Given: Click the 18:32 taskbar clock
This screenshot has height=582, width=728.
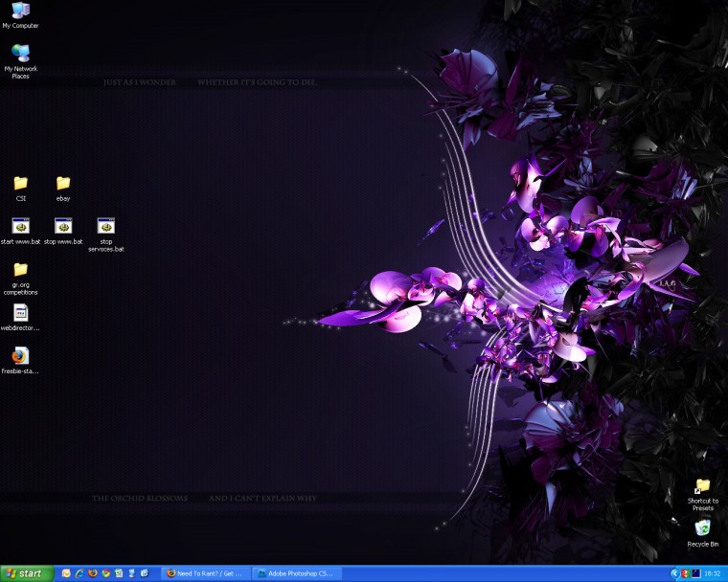Looking at the screenshot, I should tap(713, 573).
